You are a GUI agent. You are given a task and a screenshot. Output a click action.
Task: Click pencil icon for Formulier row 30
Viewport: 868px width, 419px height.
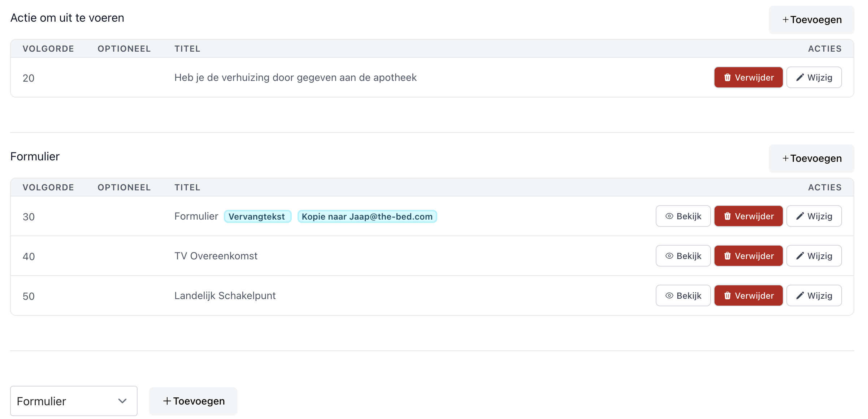coord(800,216)
